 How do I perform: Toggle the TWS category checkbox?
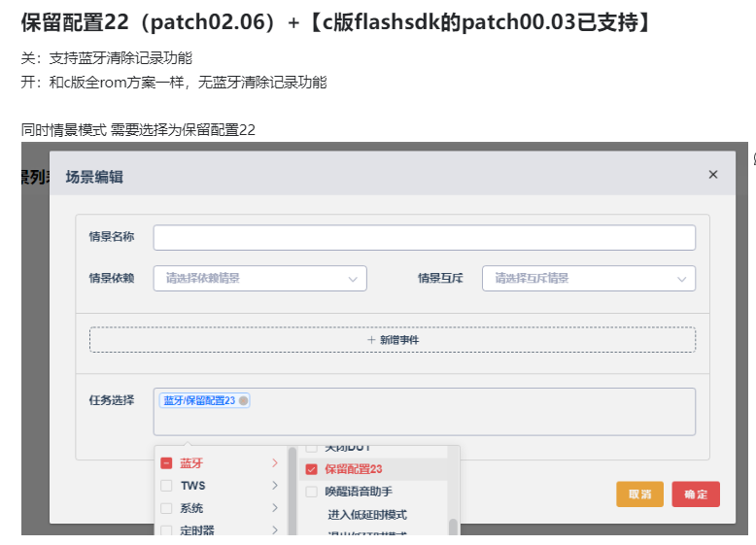166,485
